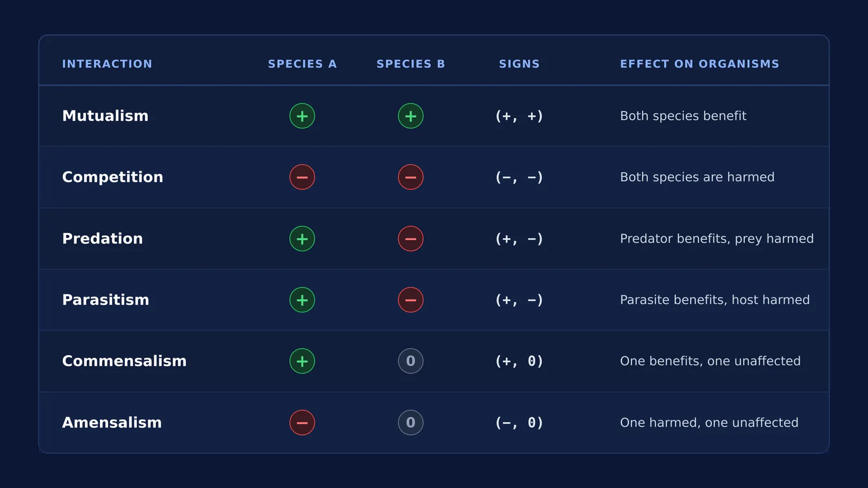Click the green plus icon for Mutualism Species B
The width and height of the screenshot is (868, 488).
coord(411,116)
